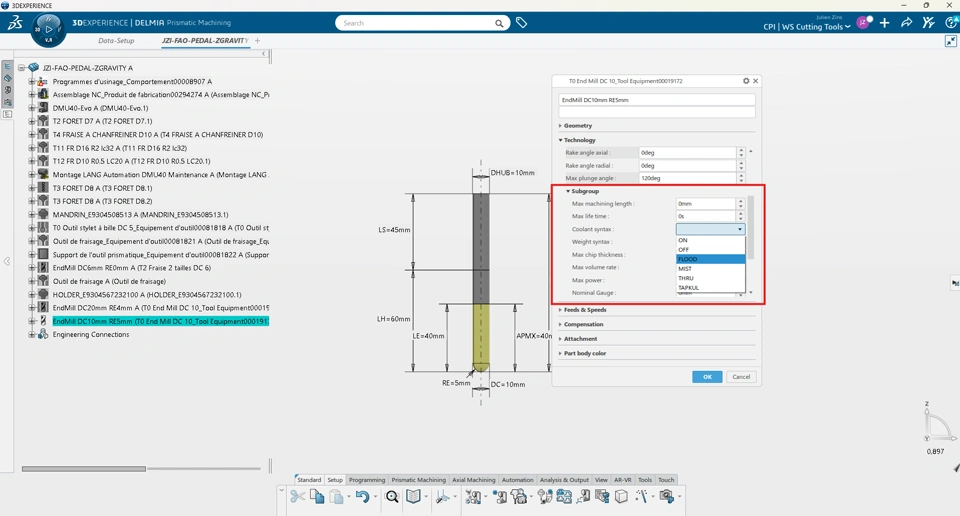Image resolution: width=960 pixels, height=516 pixels.
Task: Collapse the JZI-FAO-PEDAL-ZGRAVITY A root node
Action: 21,68
